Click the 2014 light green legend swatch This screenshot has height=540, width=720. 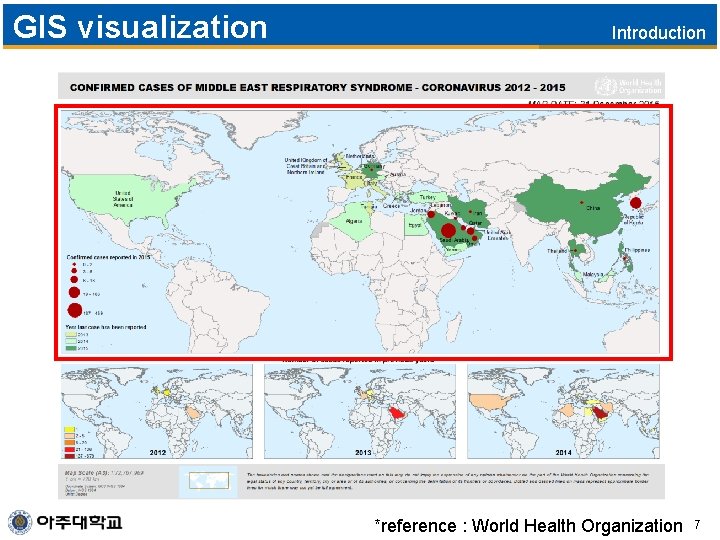[x=71, y=341]
